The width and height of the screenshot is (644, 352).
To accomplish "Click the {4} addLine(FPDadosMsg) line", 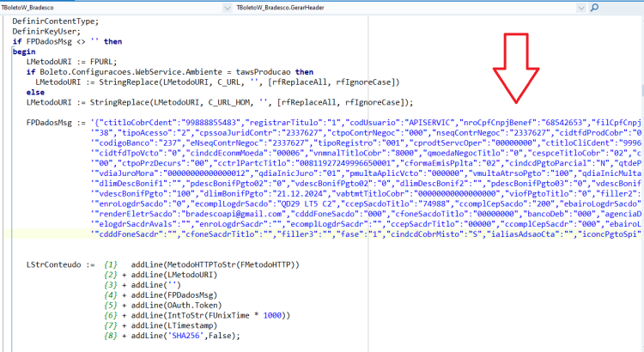I will click(x=161, y=295).
